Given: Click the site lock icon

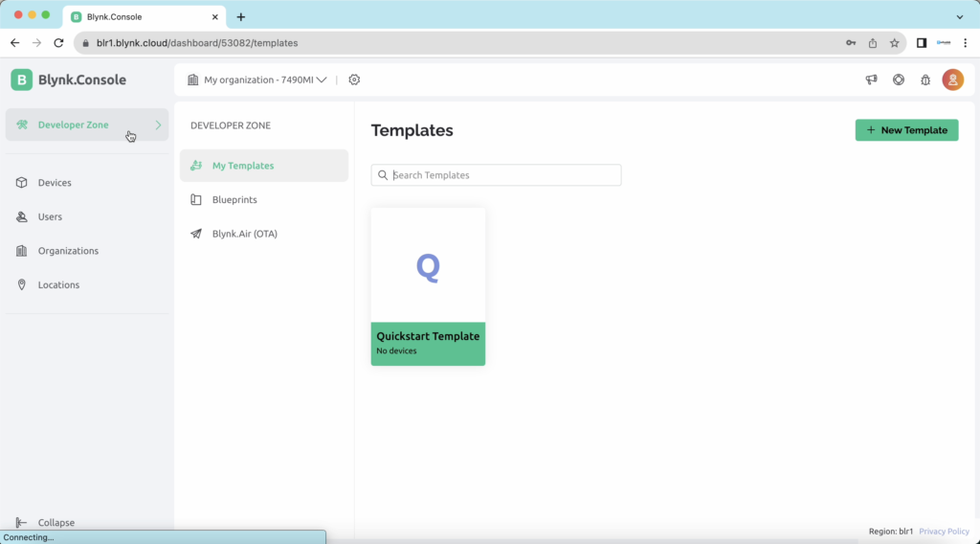Looking at the screenshot, I should pos(85,43).
